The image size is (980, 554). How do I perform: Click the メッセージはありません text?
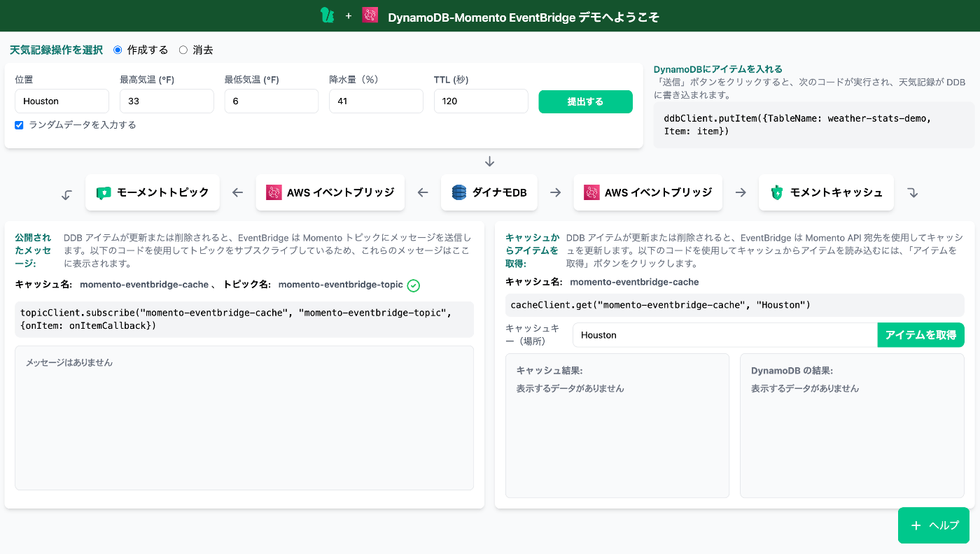point(69,362)
